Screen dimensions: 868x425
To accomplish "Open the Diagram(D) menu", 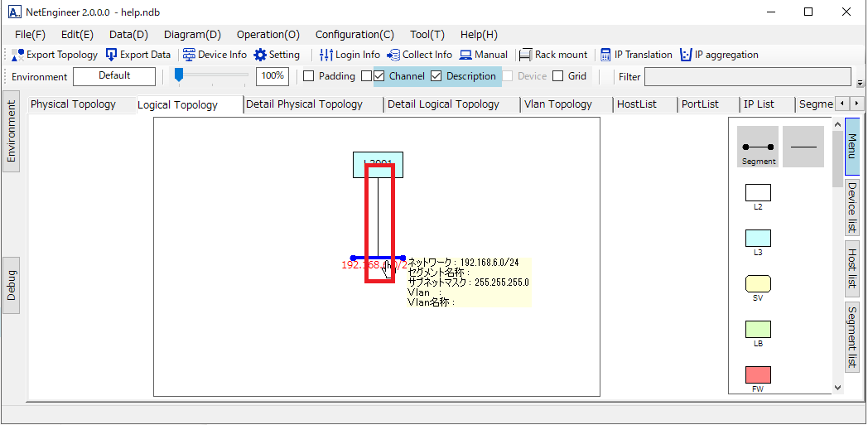I will click(x=192, y=35).
